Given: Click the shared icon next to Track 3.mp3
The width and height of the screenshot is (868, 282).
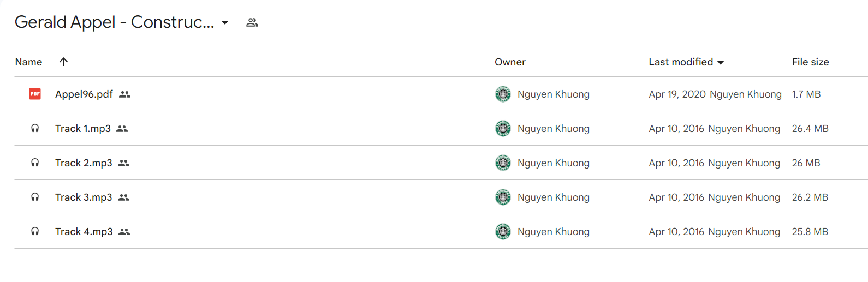Looking at the screenshot, I should (124, 197).
